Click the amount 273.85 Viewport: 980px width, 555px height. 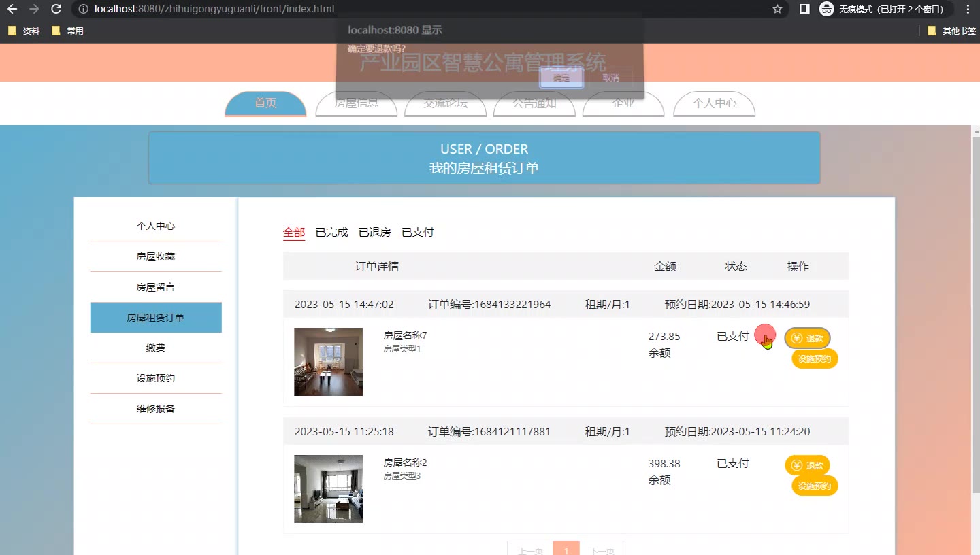tap(664, 336)
